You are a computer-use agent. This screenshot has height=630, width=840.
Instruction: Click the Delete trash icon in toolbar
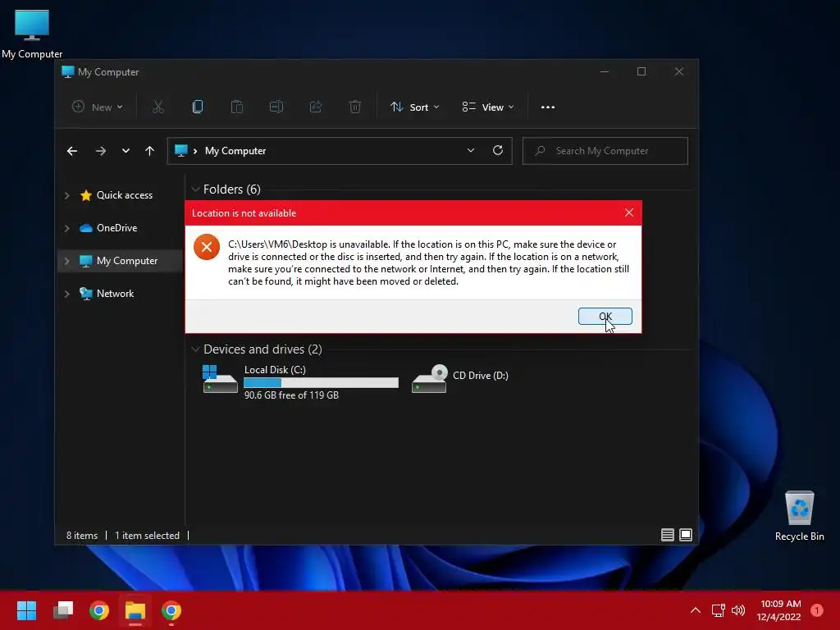(x=355, y=107)
